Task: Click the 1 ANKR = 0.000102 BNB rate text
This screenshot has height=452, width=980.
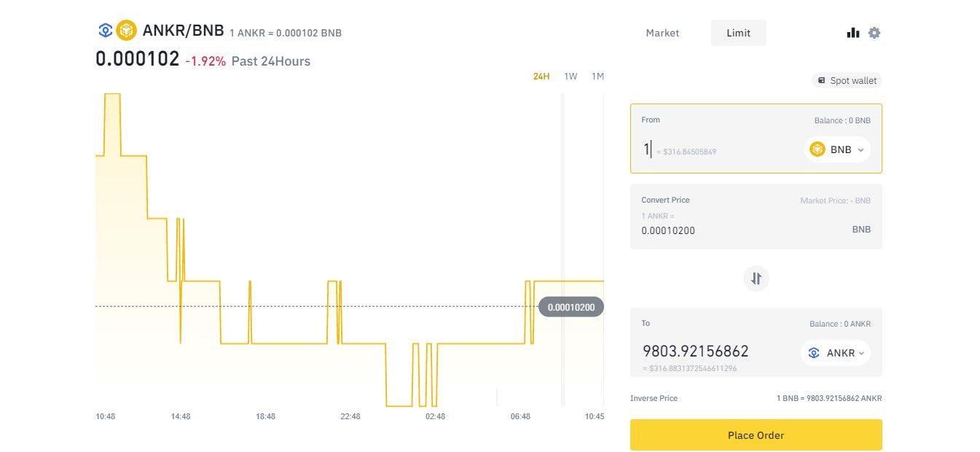Action: (x=286, y=33)
